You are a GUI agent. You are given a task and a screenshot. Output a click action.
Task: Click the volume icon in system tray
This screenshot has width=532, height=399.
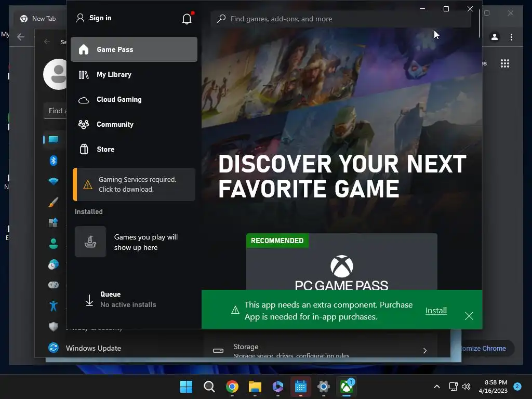tap(466, 387)
